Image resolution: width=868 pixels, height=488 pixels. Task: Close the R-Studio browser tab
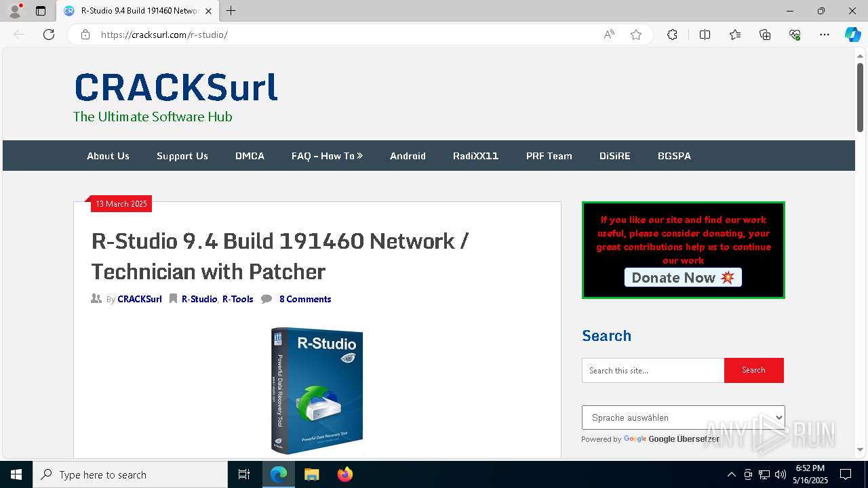coord(208,11)
